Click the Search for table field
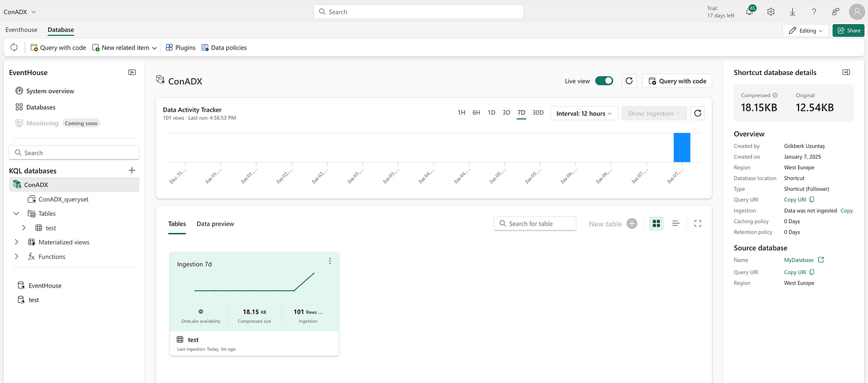This screenshot has width=868, height=383. 535,224
